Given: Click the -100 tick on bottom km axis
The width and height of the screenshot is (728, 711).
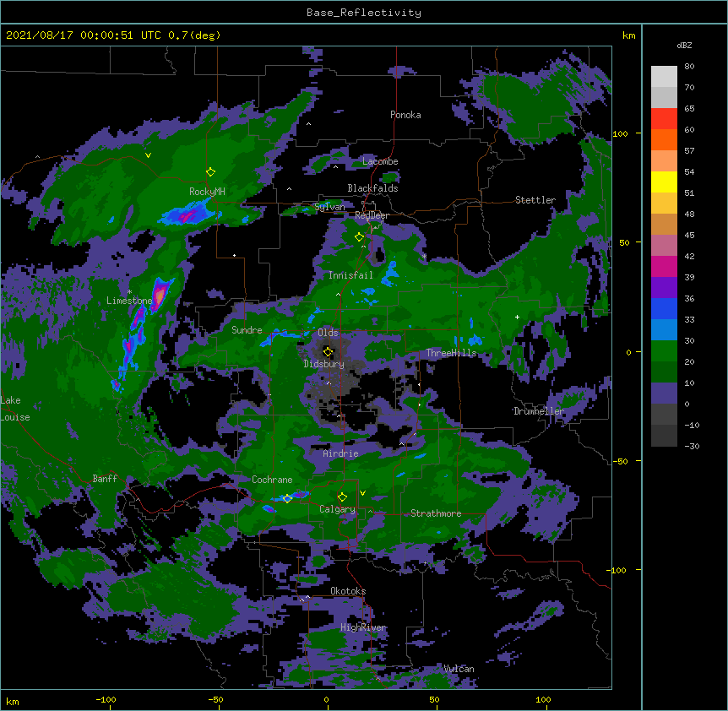Looking at the screenshot, I should click(106, 700).
